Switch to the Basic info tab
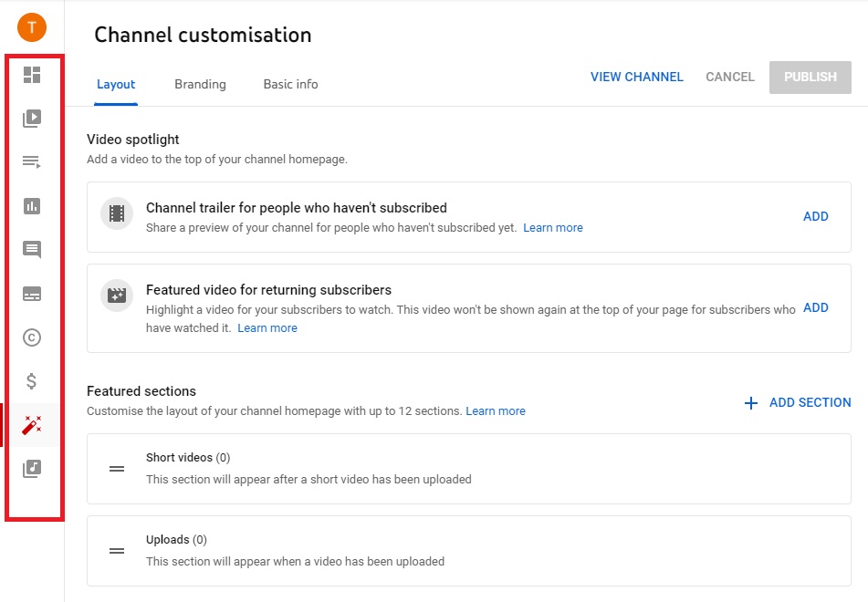Screen dimensions: 868x602 (x=290, y=84)
